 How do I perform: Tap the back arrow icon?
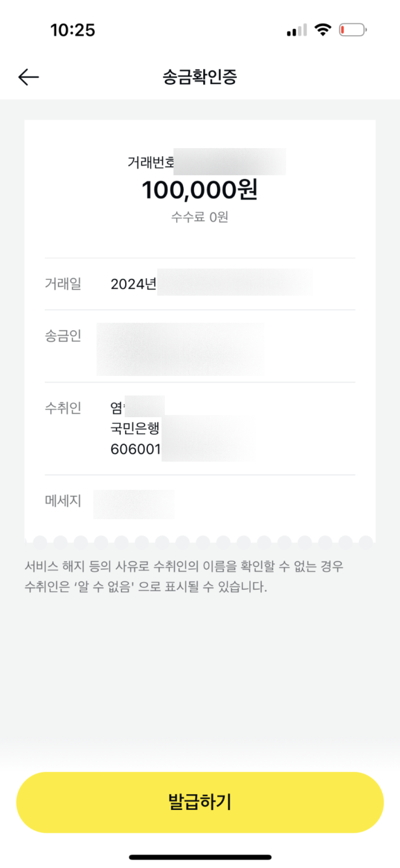point(28,77)
